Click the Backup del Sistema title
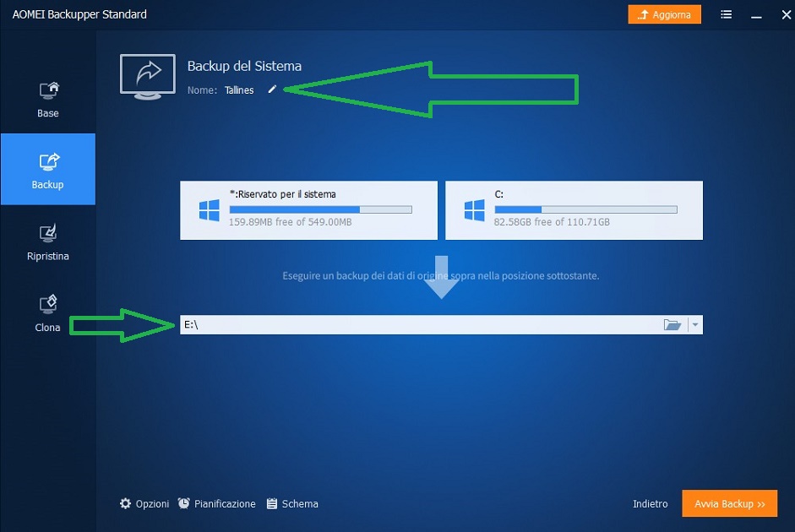795x532 pixels. [x=244, y=66]
